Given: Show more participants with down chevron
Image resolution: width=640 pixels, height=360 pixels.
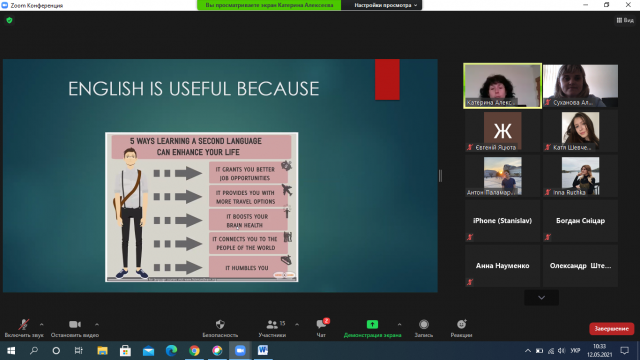Looking at the screenshot, I should pos(541,298).
